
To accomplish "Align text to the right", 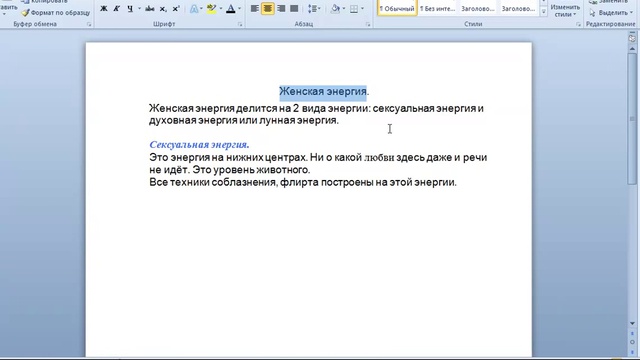I will click(281, 9).
